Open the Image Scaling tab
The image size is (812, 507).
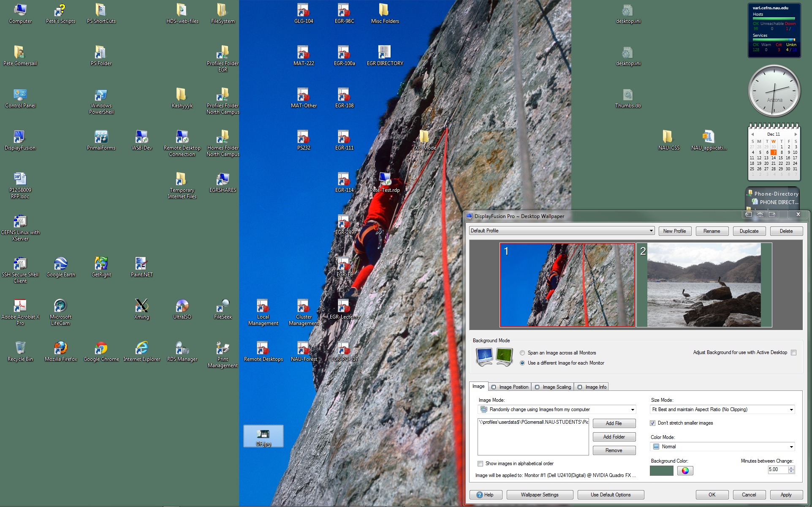point(553,387)
